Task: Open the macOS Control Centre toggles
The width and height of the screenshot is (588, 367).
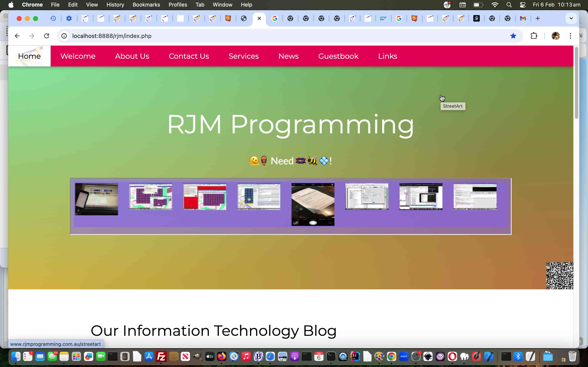Action: point(522,5)
